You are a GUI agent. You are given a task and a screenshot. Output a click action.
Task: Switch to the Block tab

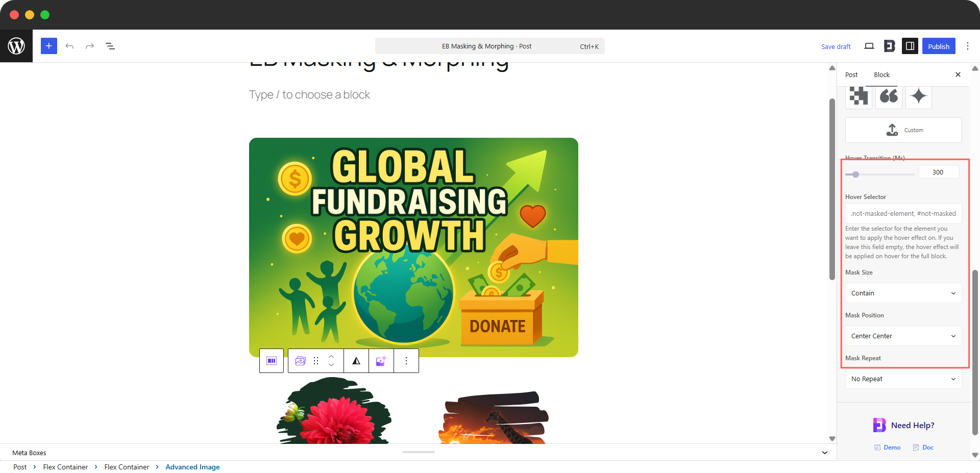881,74
